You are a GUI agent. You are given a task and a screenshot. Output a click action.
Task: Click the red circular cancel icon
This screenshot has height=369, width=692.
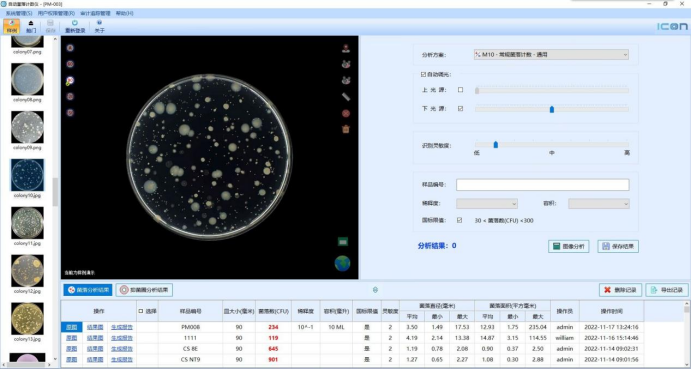coord(346,113)
